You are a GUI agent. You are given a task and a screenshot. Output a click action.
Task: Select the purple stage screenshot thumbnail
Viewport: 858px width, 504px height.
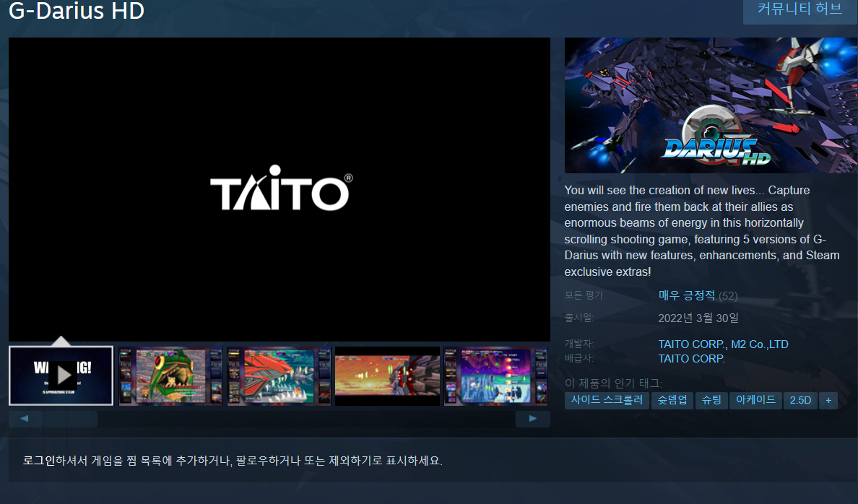click(495, 376)
